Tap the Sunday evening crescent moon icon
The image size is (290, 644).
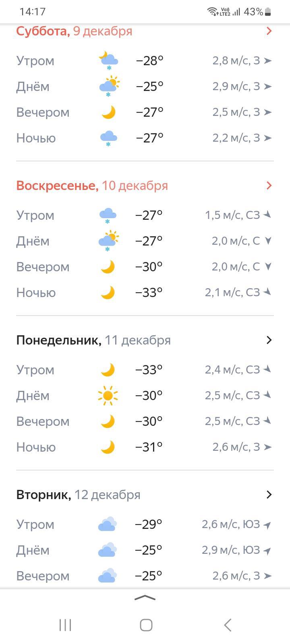108,267
